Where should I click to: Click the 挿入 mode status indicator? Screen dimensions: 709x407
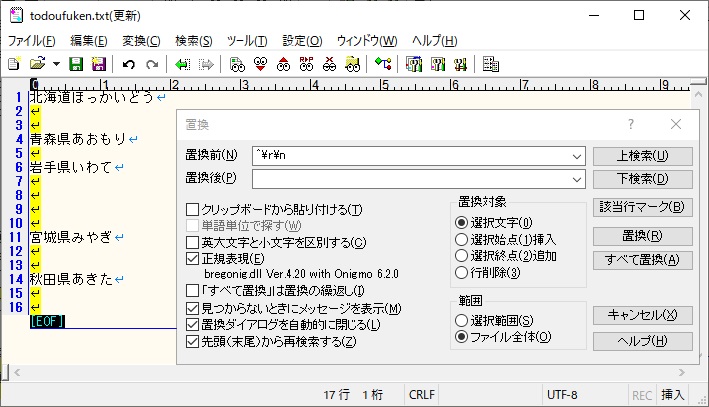tap(672, 395)
